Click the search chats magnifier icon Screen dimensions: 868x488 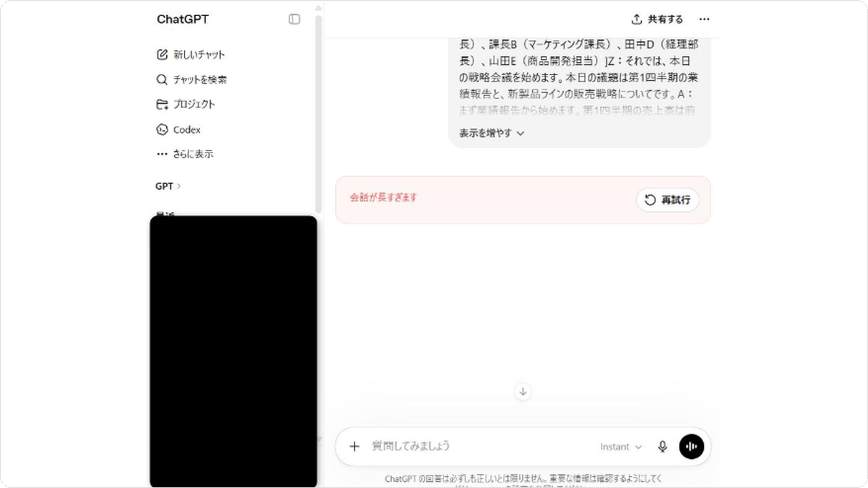[x=162, y=79]
